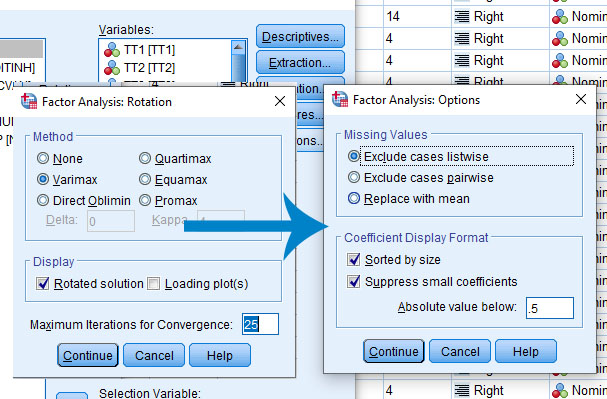Choose Direct Oblimin rotation method
Image resolution: width=607 pixels, height=399 pixels.
click(43, 200)
